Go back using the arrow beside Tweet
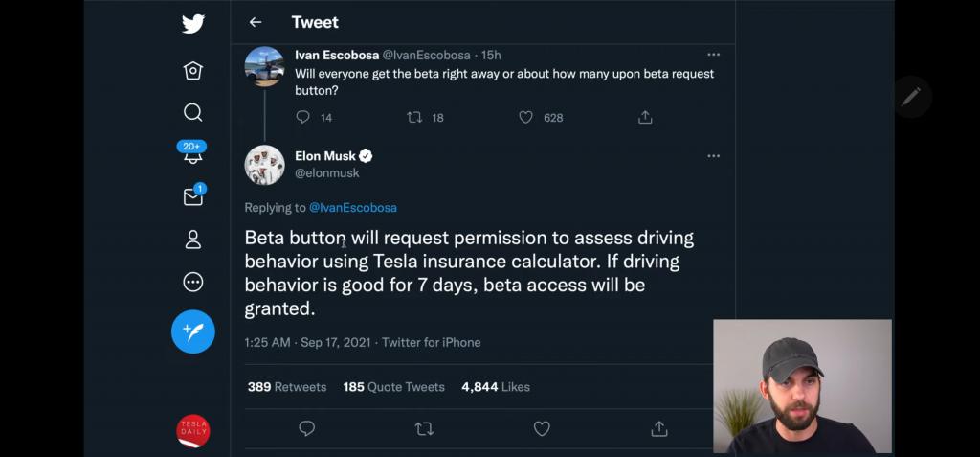The width and height of the screenshot is (980, 457). point(256,22)
